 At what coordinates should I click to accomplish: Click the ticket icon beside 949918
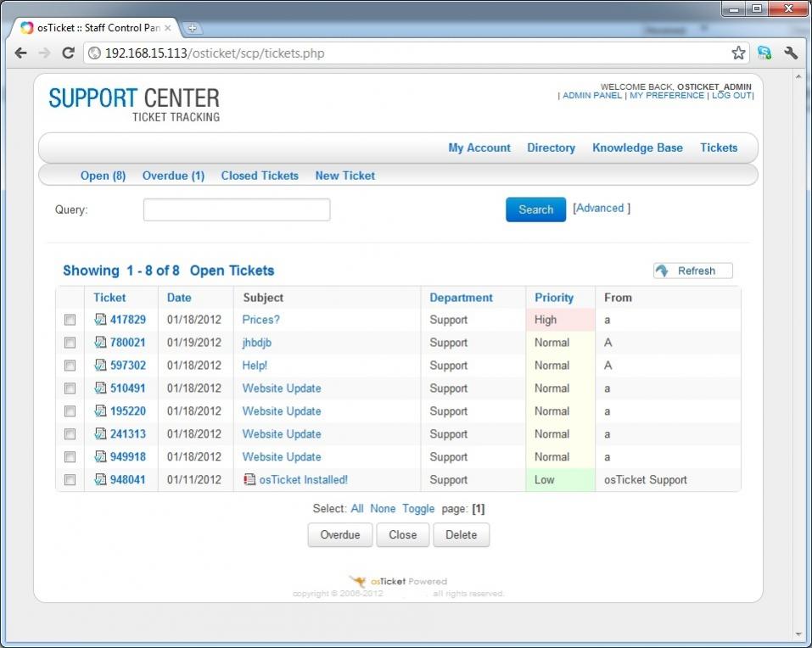(100, 456)
